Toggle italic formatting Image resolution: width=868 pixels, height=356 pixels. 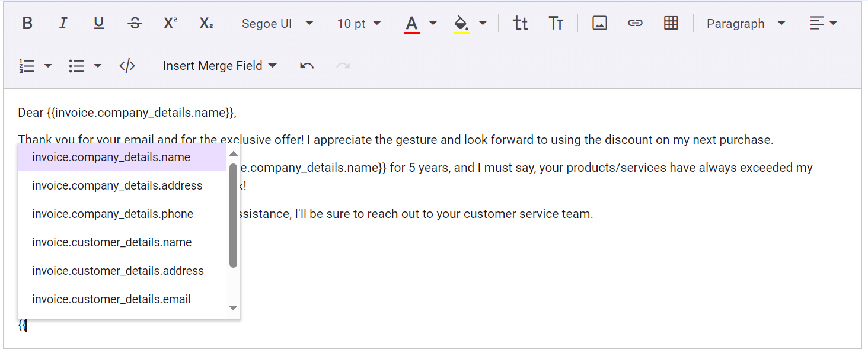(x=63, y=24)
